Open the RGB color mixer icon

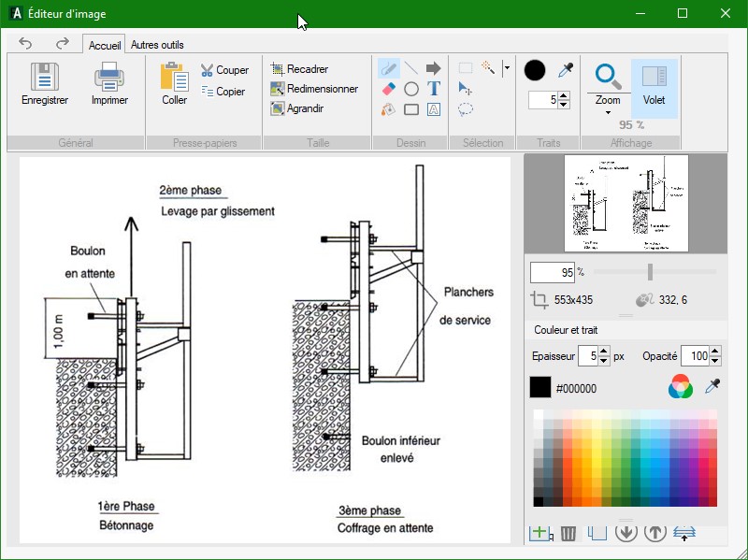tap(681, 387)
